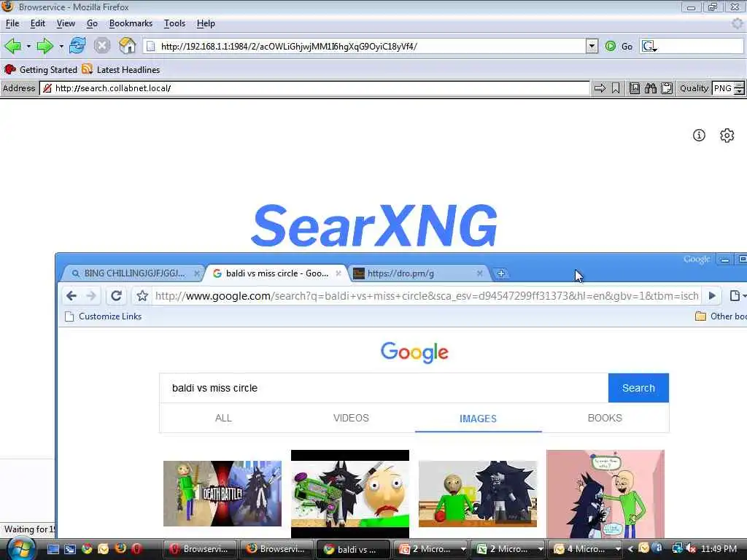Open Customize Links bookmark
Image resolution: width=747 pixels, height=560 pixels.
click(x=104, y=316)
